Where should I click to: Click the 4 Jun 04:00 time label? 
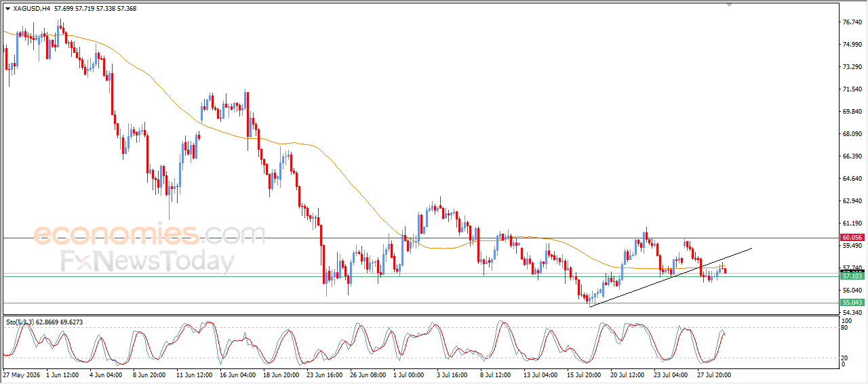click(105, 375)
